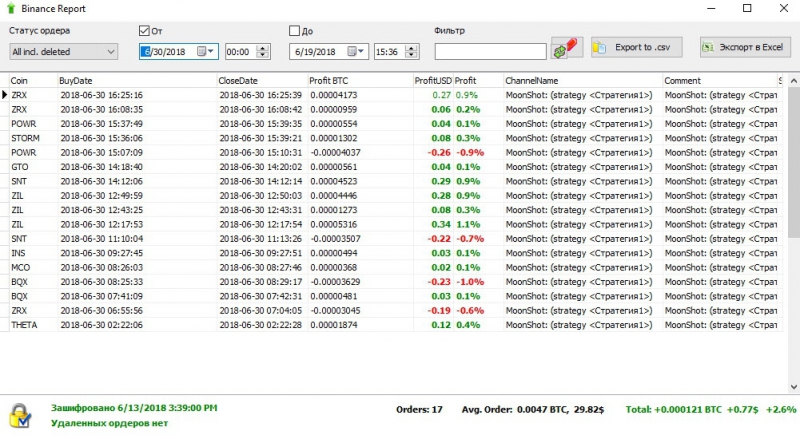The height and width of the screenshot is (439, 800).
Task: Click the current-row arrow indicator beside ZRX
Action: [5, 95]
